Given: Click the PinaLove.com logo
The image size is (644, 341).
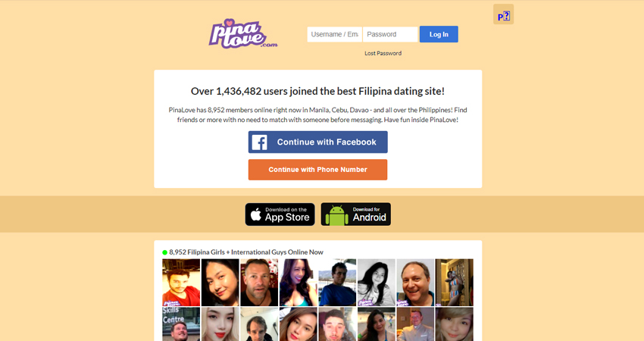Looking at the screenshot, I should pos(242,33).
